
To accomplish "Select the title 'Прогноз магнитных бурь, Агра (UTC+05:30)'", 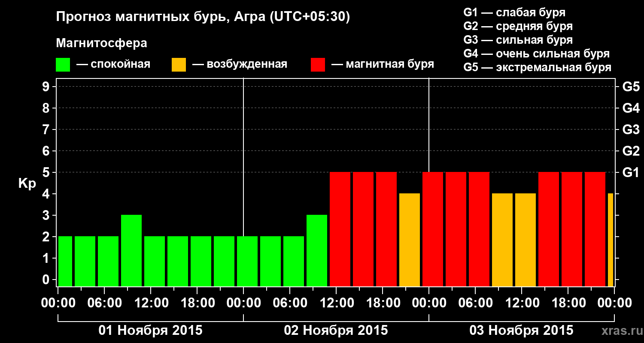I will point(203,17).
